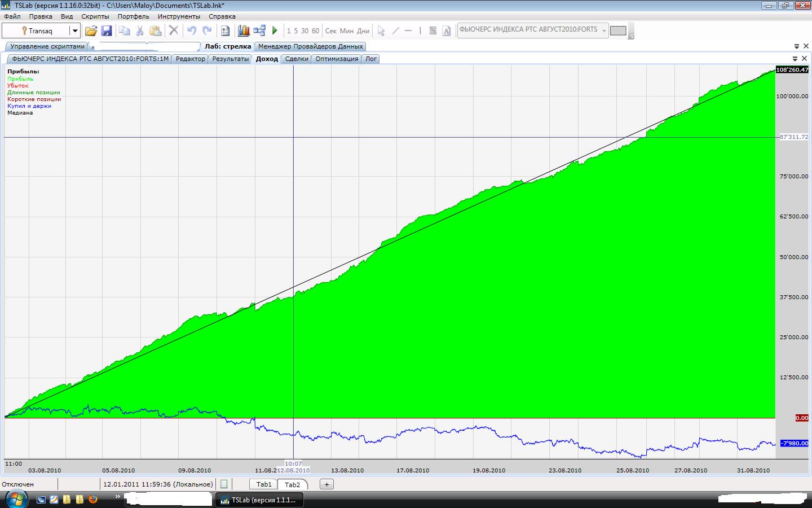Run script with green play button

tap(275, 31)
